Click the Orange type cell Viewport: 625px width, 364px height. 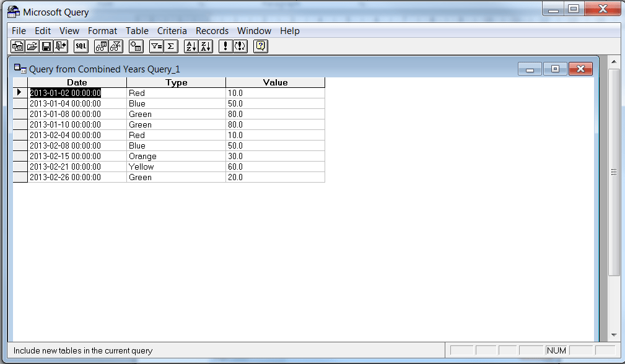(176, 156)
